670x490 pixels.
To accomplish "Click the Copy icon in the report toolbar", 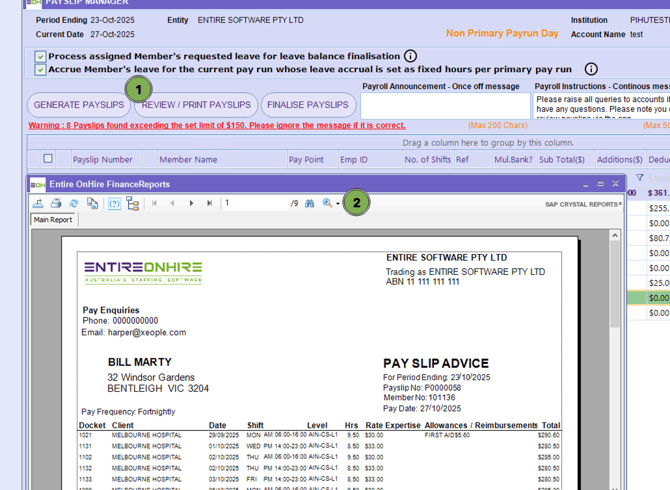I will click(92, 203).
